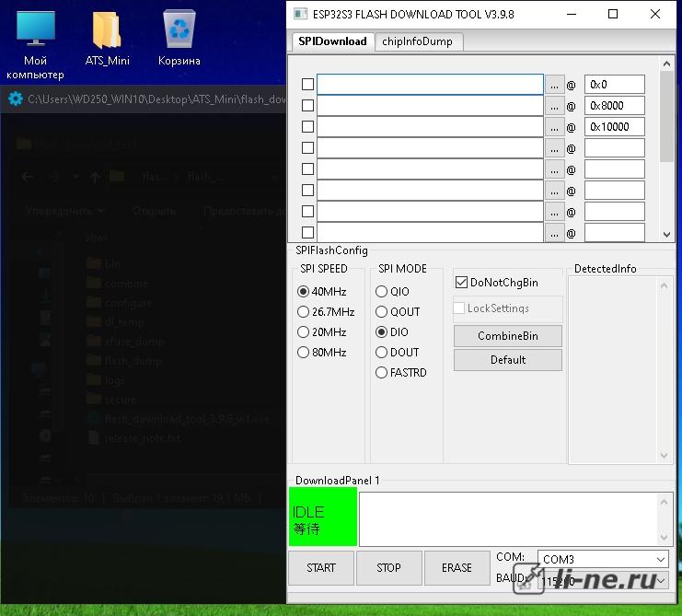This screenshot has width=682, height=616.
Task: Choose QOUT SPI mode
Action: pyautogui.click(x=398, y=312)
